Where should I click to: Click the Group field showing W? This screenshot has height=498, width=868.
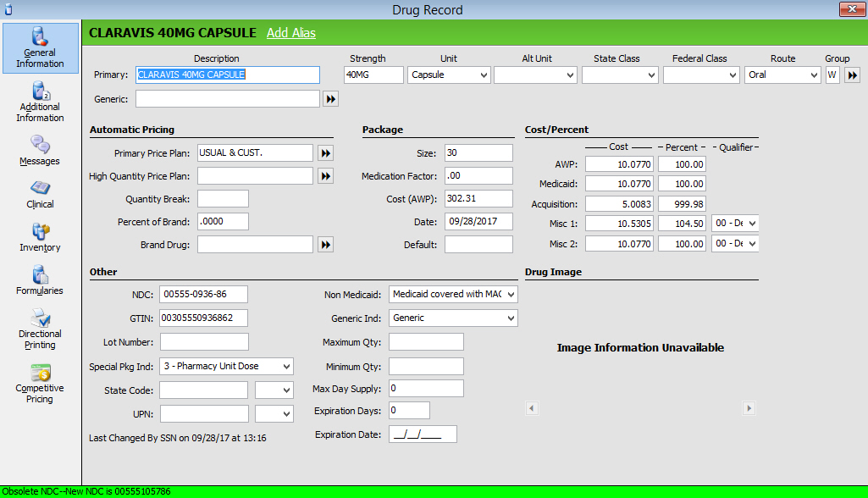point(832,75)
